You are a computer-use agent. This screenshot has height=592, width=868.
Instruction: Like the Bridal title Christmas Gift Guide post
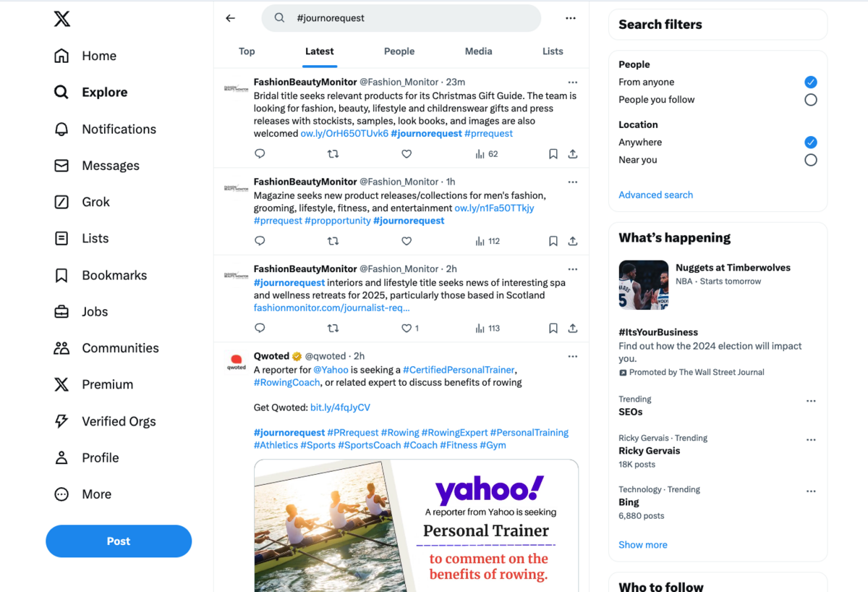click(407, 154)
